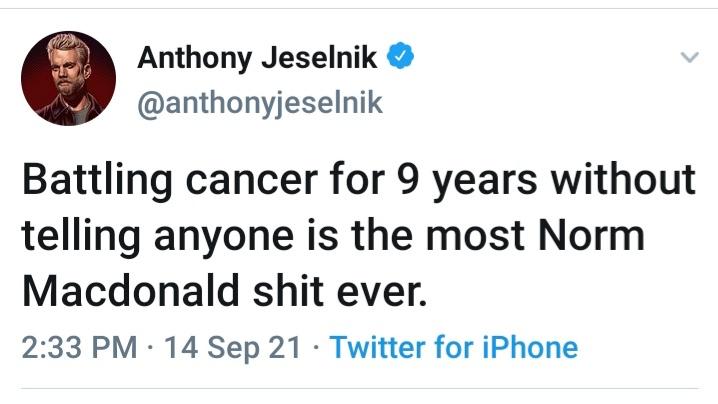The height and width of the screenshot is (404, 718).
Task: Click the word ever at tweet end
Action: 381,290
